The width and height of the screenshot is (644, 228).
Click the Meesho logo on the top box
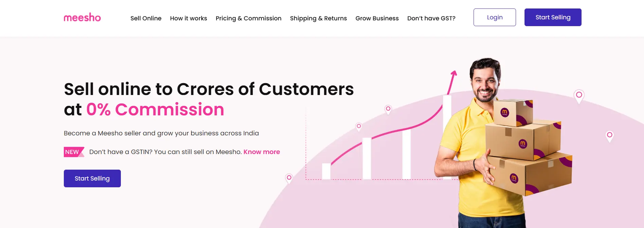pos(504,112)
